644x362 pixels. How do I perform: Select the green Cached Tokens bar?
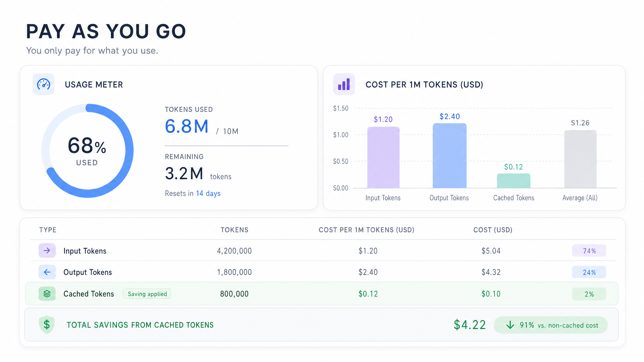[514, 181]
